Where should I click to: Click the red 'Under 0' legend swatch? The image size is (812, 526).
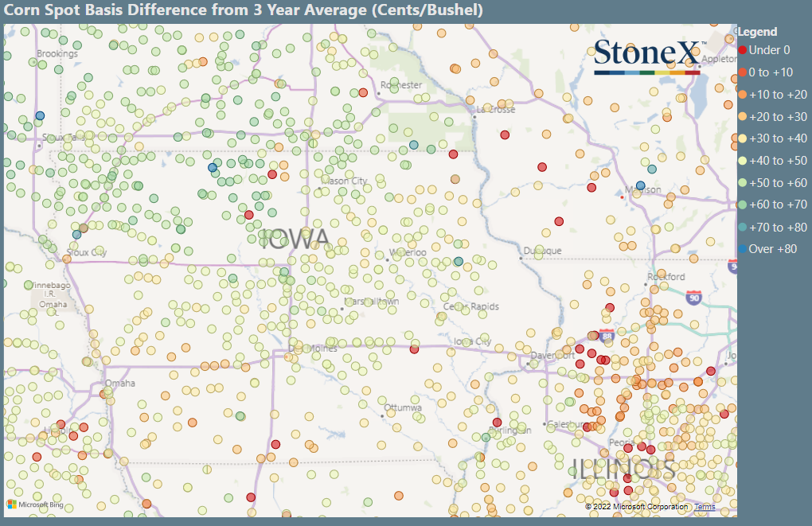[743, 50]
